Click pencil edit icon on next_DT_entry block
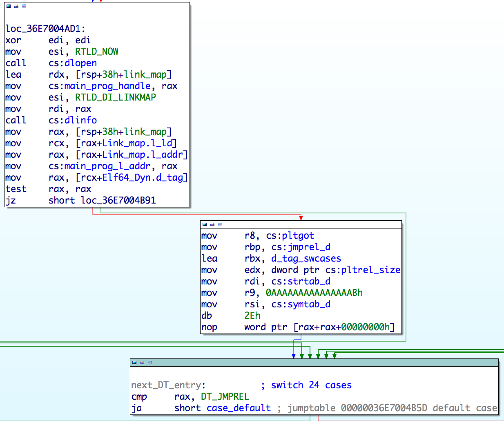 pos(142,363)
